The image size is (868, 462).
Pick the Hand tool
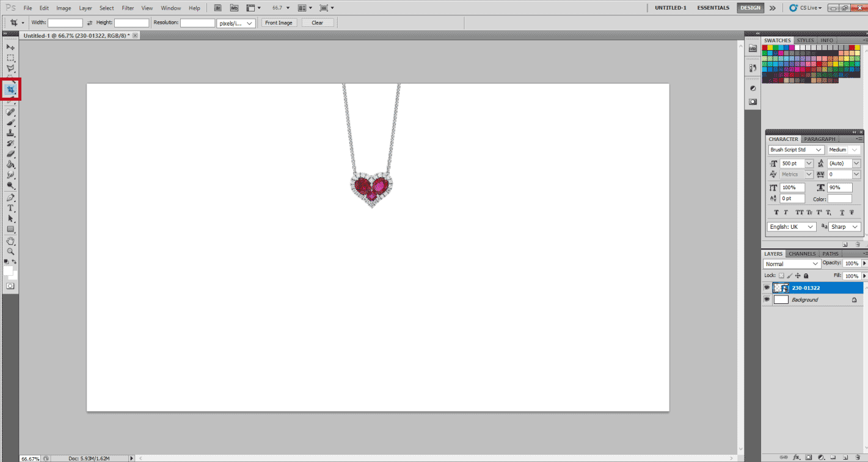pos(10,241)
